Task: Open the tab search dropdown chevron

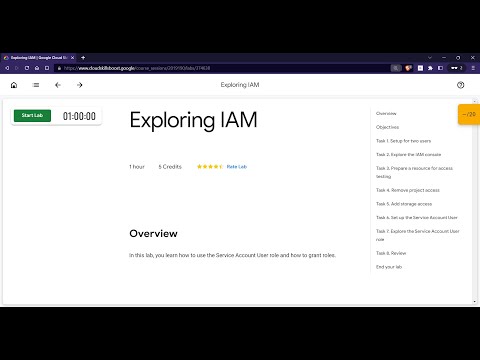Action: [430, 58]
